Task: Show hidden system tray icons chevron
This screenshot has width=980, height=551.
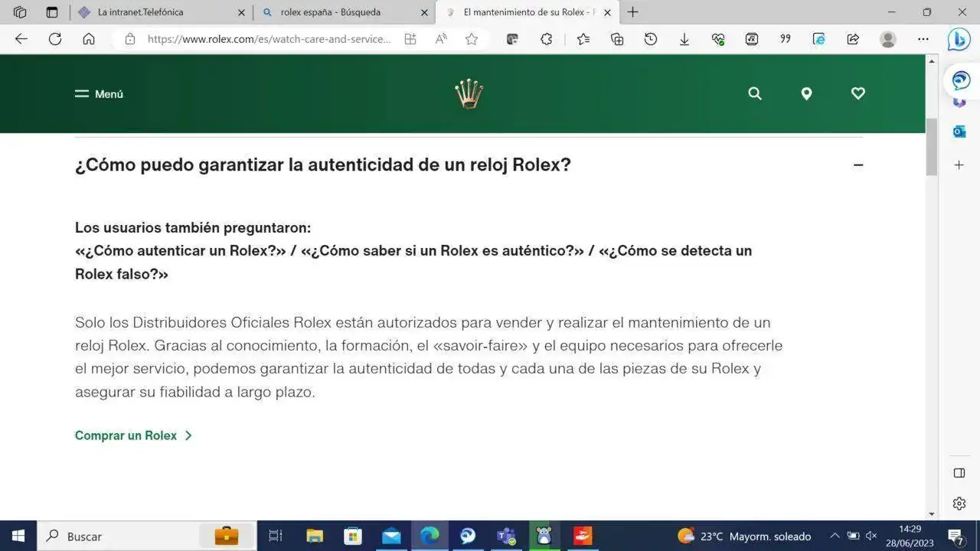Action: pyautogui.click(x=835, y=536)
